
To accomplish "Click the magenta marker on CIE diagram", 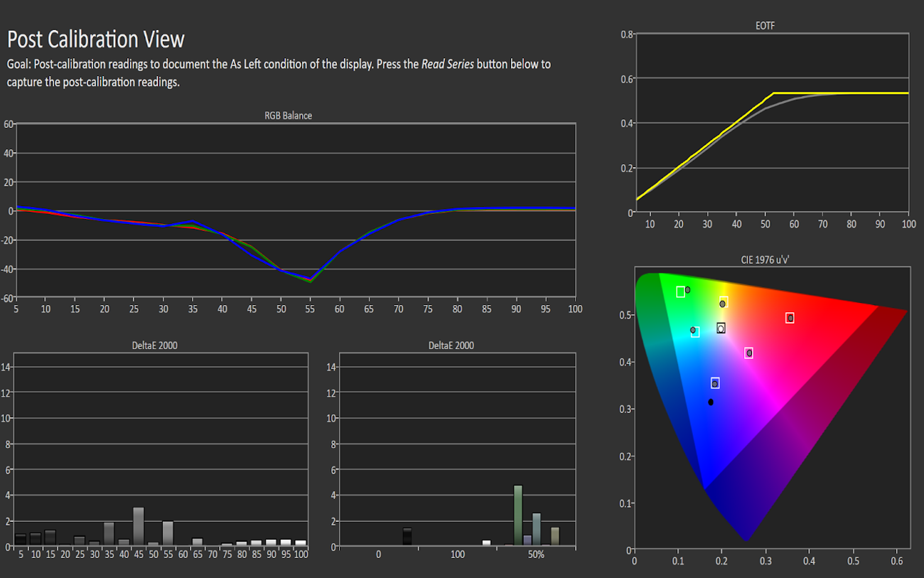I will coord(748,353).
